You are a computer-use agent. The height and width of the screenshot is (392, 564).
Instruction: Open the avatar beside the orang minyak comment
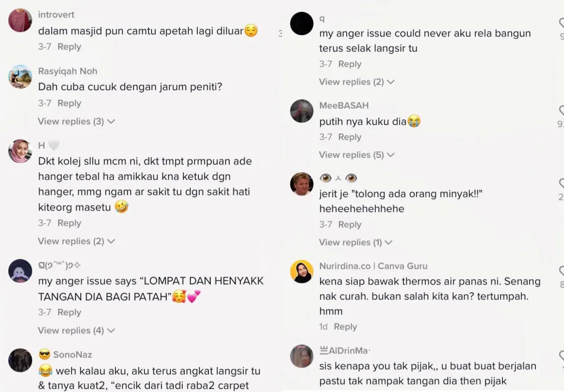point(302,184)
